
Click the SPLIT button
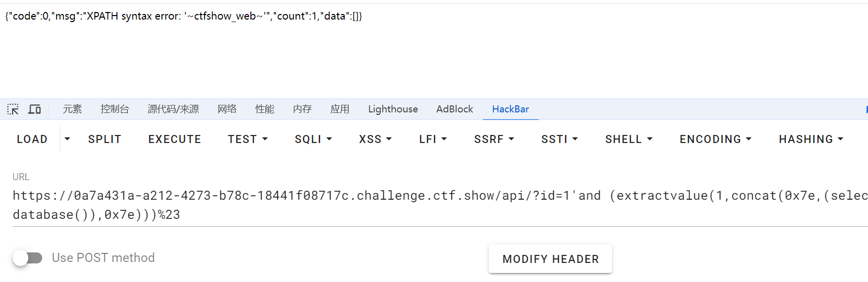[105, 139]
